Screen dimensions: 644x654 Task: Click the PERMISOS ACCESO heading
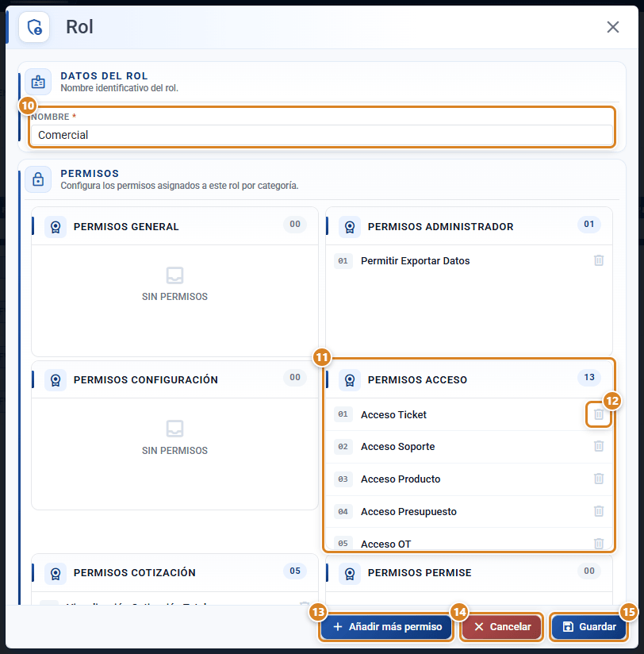pyautogui.click(x=417, y=380)
